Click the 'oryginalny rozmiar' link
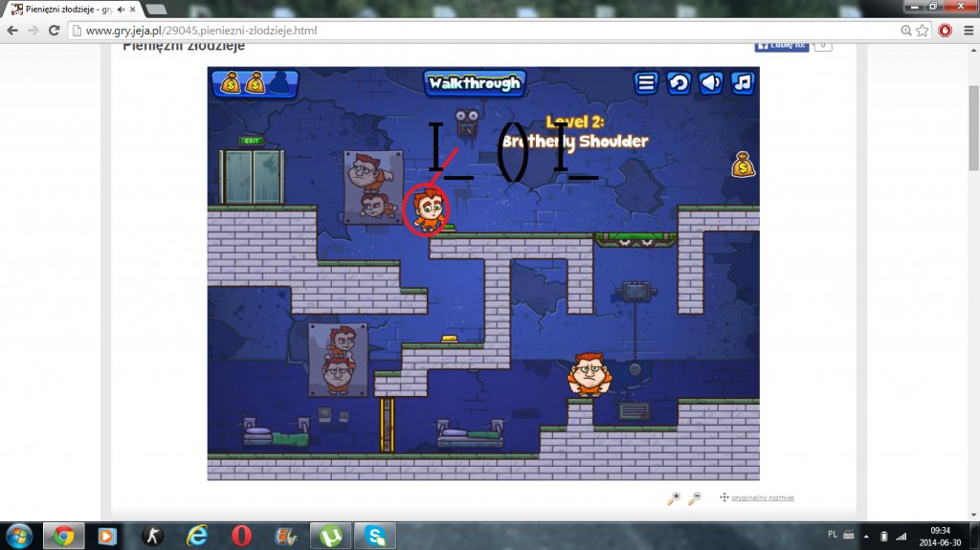The image size is (980, 550). coord(763,498)
